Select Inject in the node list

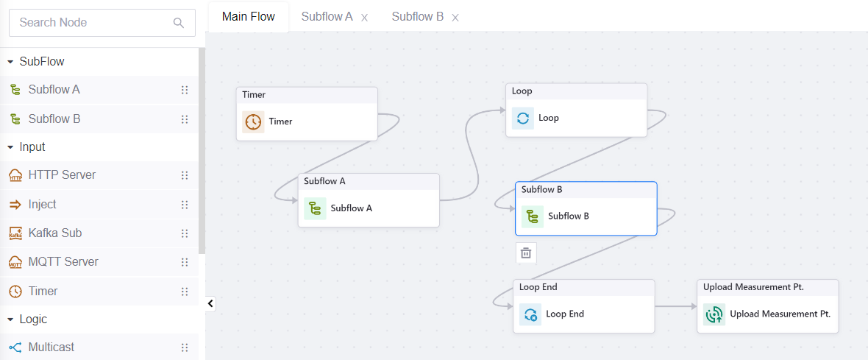(42, 205)
